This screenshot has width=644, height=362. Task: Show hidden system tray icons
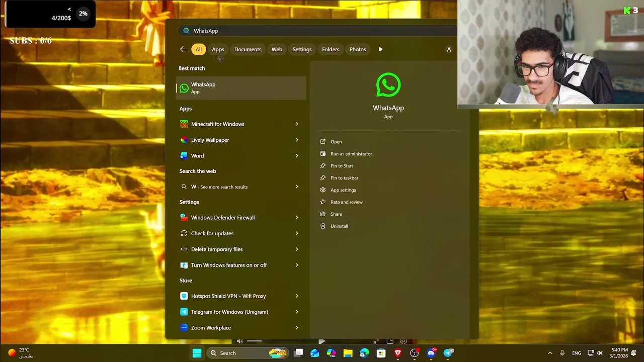tap(550, 353)
